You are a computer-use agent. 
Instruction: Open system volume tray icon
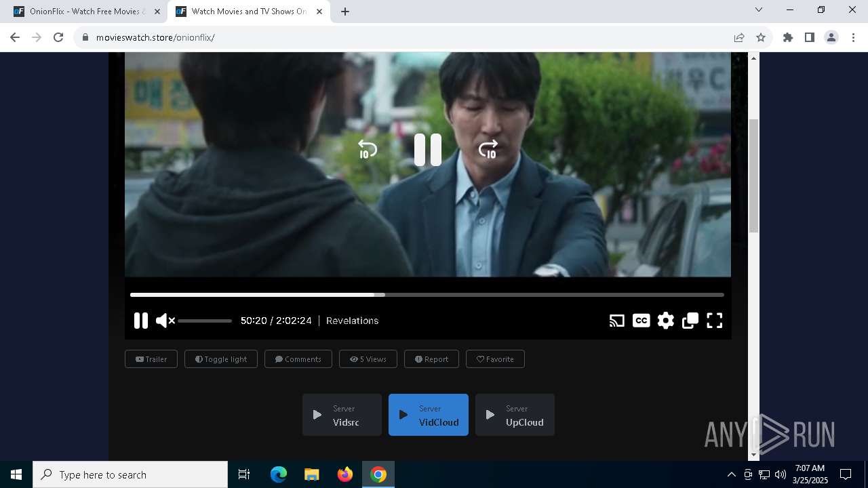(x=781, y=474)
